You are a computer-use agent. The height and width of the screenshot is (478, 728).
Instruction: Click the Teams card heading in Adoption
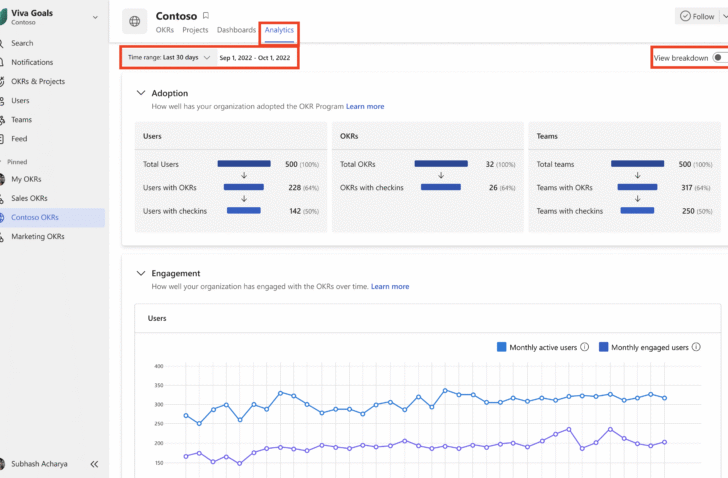coord(547,136)
